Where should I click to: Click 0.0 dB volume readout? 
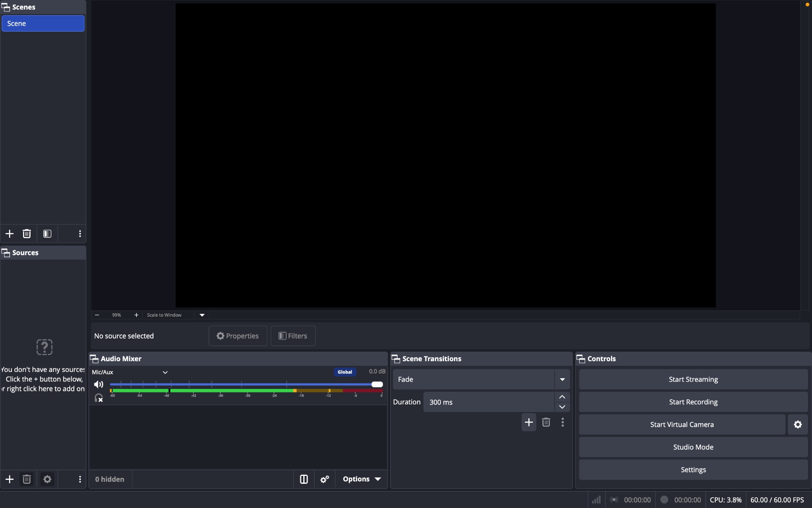coord(377,371)
